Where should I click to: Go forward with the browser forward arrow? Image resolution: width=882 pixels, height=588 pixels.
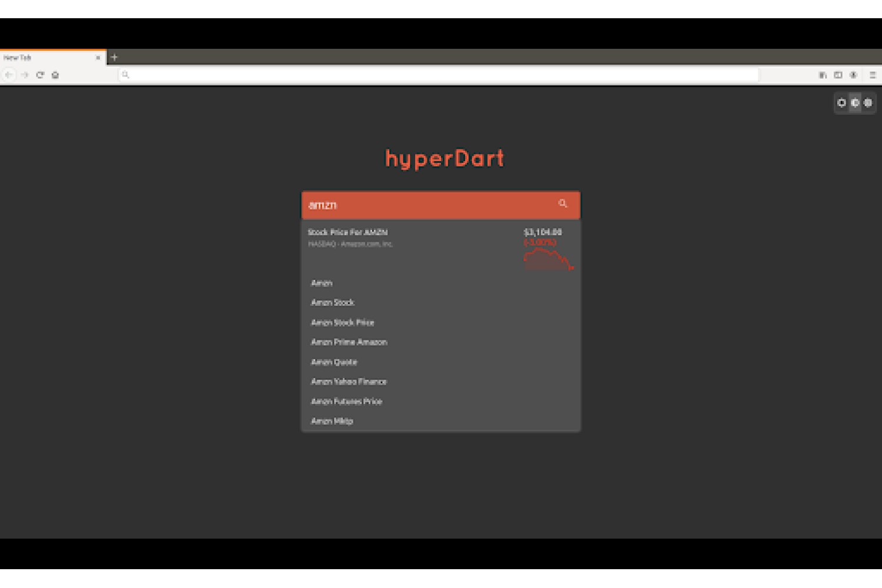[25, 75]
